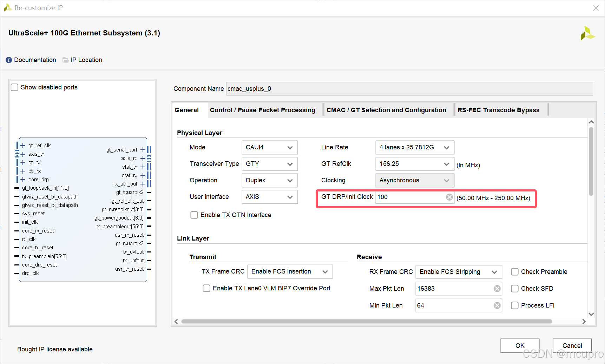Tick the Check Preamble checkbox
Screen dimensions: 605x364
(x=515, y=272)
